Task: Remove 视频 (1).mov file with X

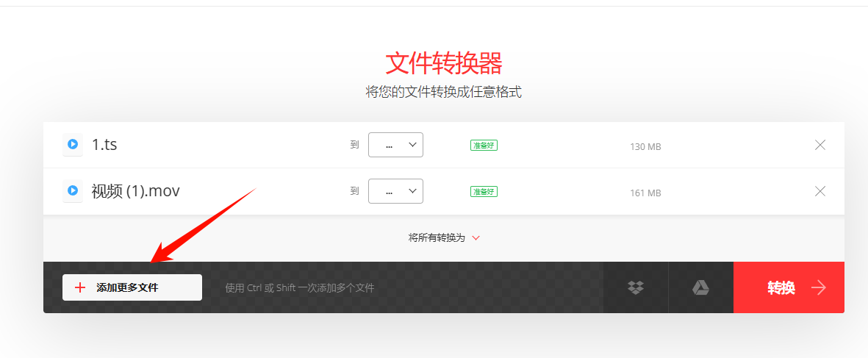Action: (x=820, y=191)
